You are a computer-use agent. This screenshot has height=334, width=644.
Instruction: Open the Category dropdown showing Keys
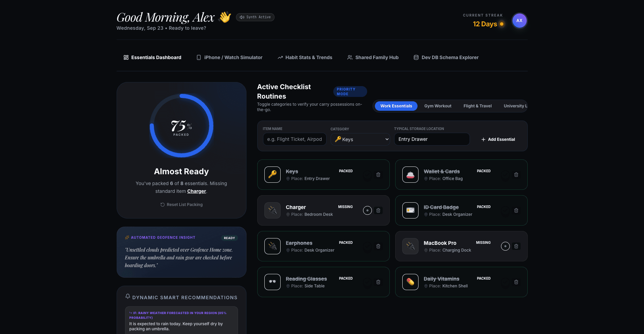tap(360, 139)
